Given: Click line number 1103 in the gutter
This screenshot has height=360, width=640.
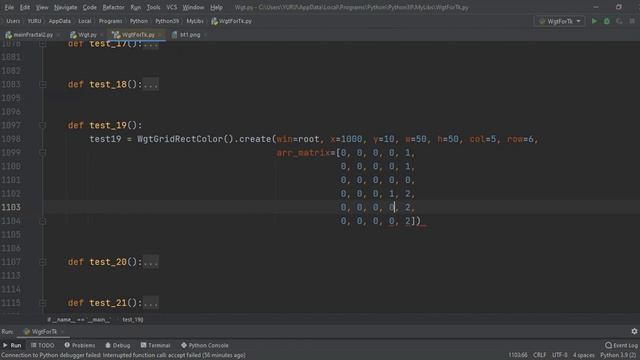Looking at the screenshot, I should click(x=11, y=207).
